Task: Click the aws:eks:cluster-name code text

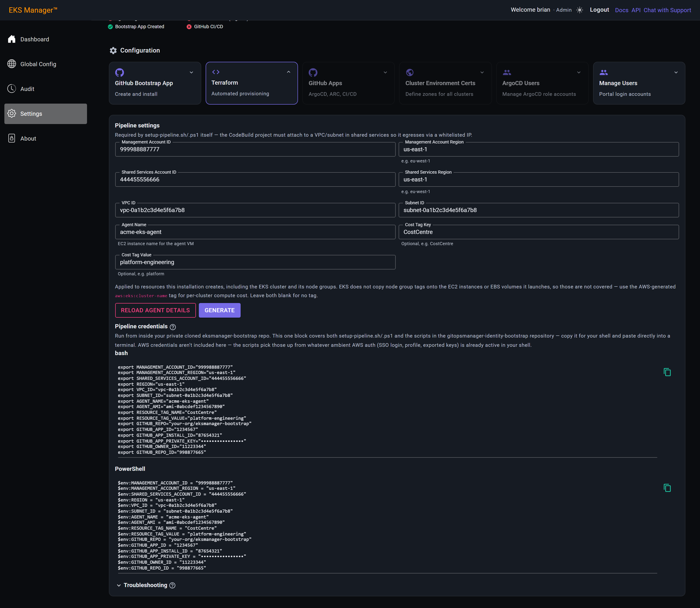Action: tap(141, 296)
